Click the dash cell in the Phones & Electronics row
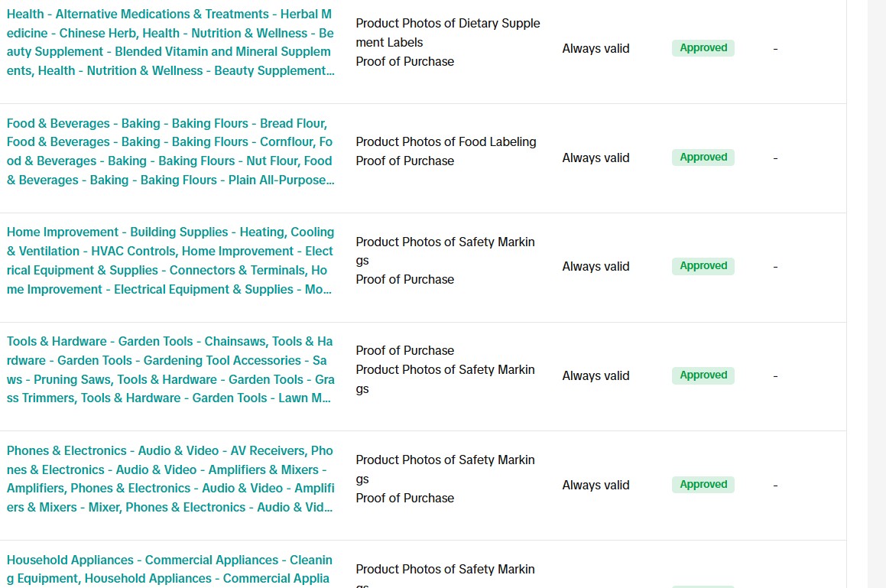 (775, 486)
